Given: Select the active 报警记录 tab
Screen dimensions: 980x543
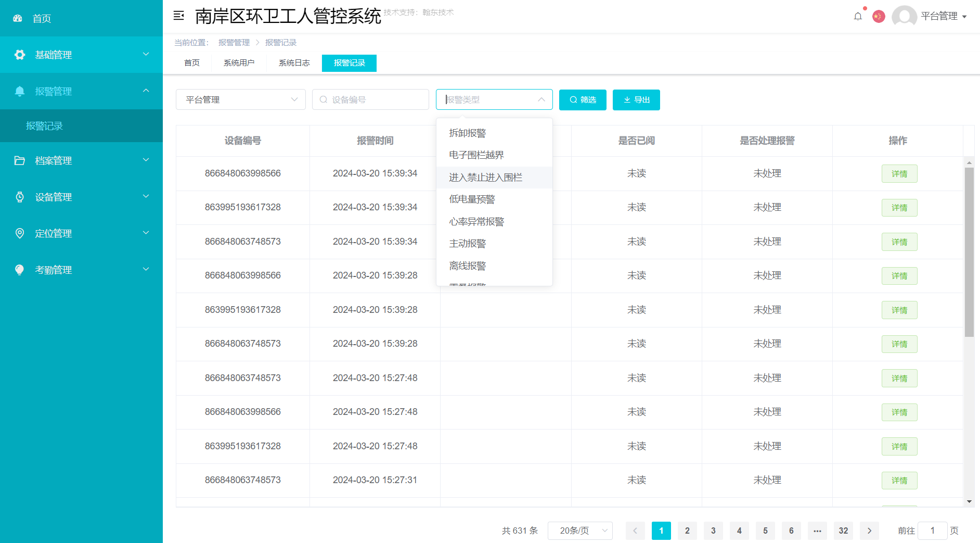Looking at the screenshot, I should click(349, 63).
